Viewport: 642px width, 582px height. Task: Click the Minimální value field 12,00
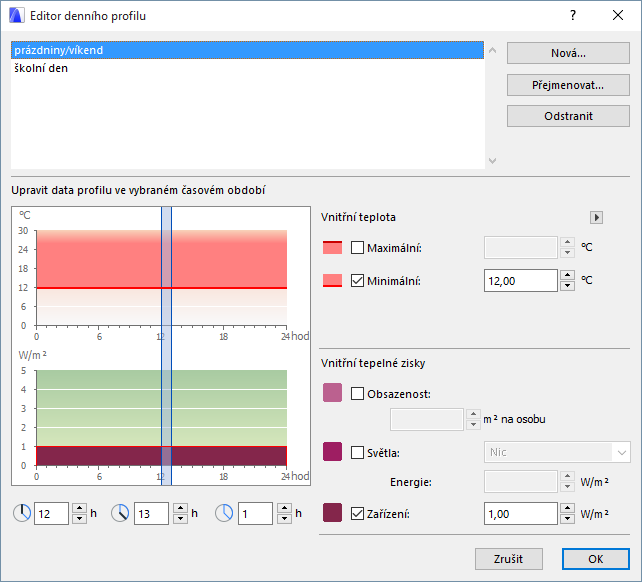click(520, 281)
